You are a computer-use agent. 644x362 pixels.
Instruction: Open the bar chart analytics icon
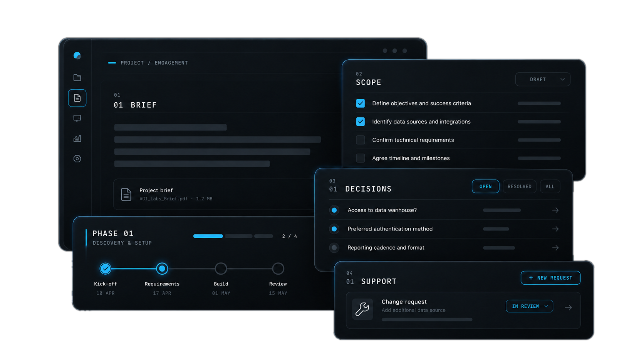tap(77, 138)
